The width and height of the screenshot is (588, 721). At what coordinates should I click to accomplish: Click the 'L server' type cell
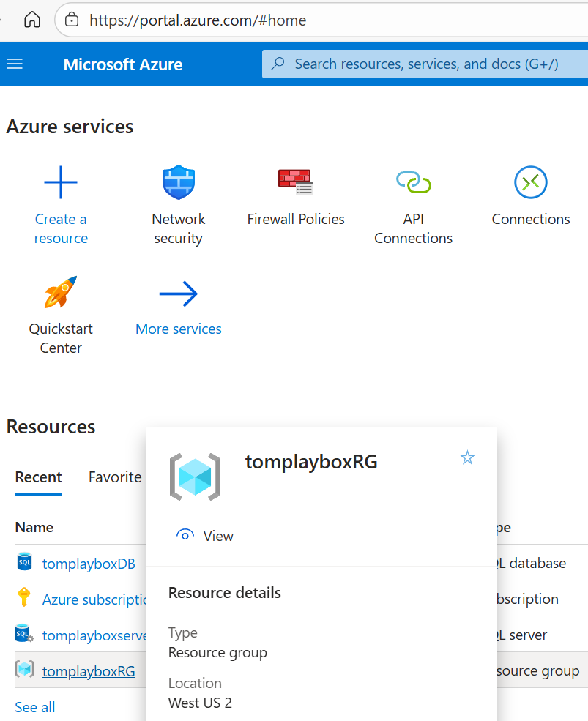[522, 635]
